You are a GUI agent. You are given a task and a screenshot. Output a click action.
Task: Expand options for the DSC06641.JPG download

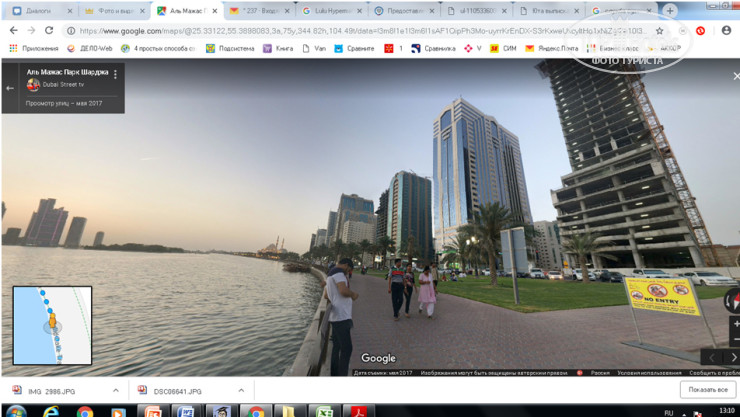(241, 391)
